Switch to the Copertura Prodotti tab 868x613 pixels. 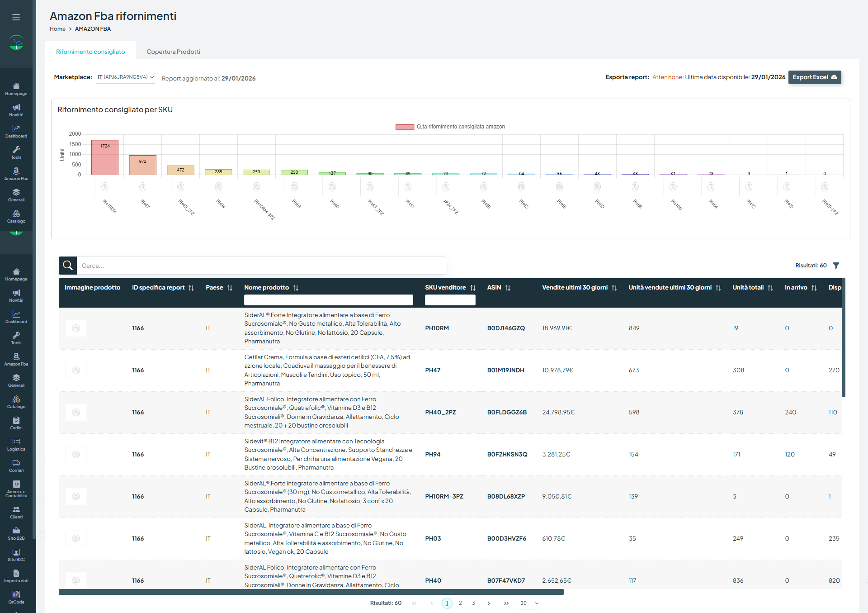pyautogui.click(x=173, y=51)
